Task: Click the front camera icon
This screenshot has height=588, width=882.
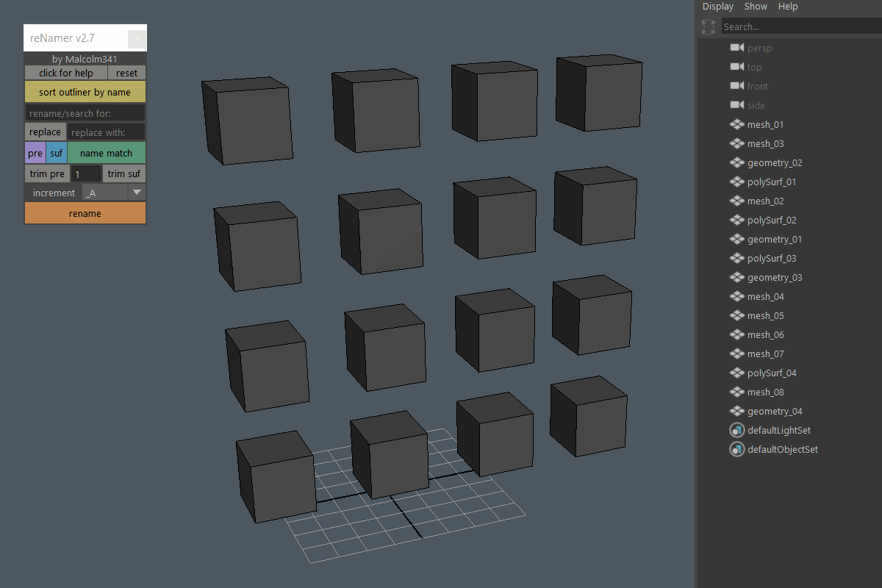Action: point(737,86)
